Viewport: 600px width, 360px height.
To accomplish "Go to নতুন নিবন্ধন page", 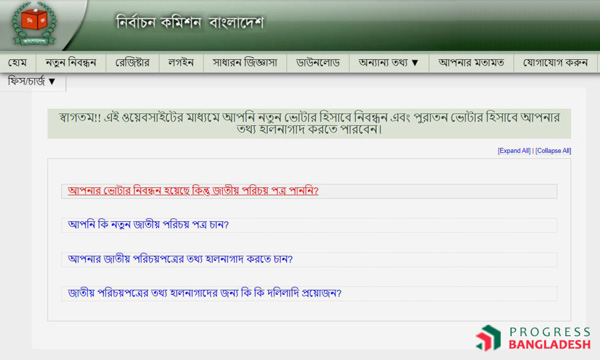I will (71, 62).
